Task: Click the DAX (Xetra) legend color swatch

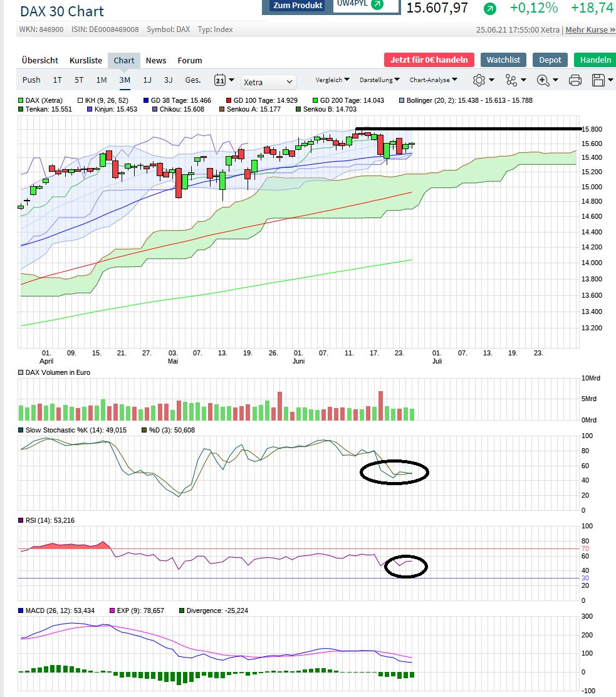Action: (21, 100)
